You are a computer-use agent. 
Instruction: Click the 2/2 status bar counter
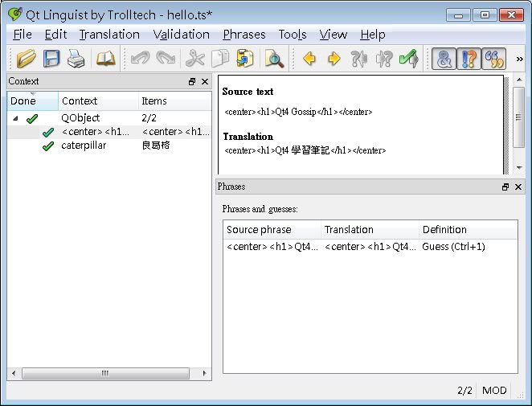pos(464,391)
